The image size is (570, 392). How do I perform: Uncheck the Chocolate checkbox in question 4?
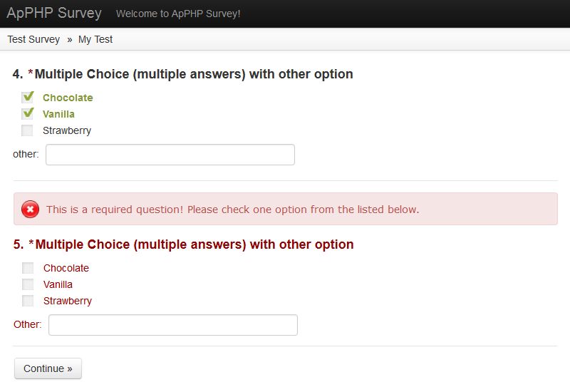pos(28,98)
